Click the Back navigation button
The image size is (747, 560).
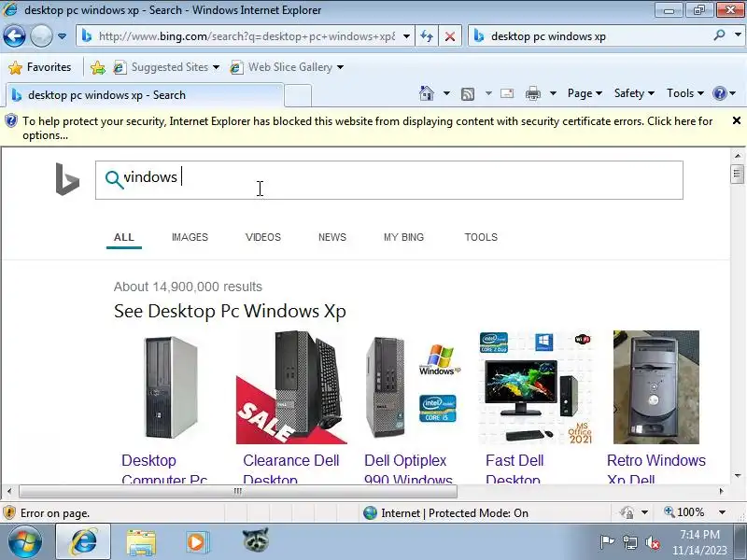coord(14,36)
